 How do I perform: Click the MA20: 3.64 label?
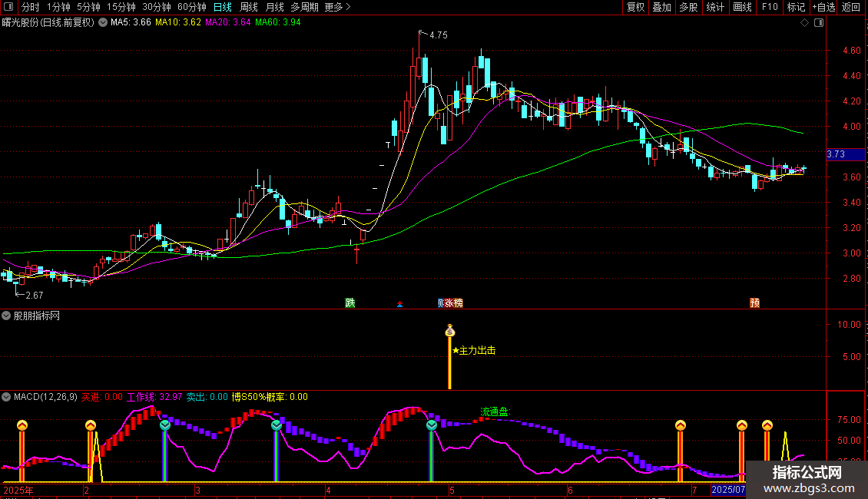[x=228, y=23]
